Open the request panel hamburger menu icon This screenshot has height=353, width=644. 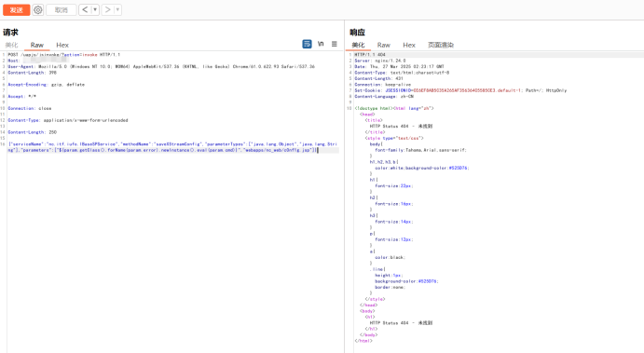point(335,44)
